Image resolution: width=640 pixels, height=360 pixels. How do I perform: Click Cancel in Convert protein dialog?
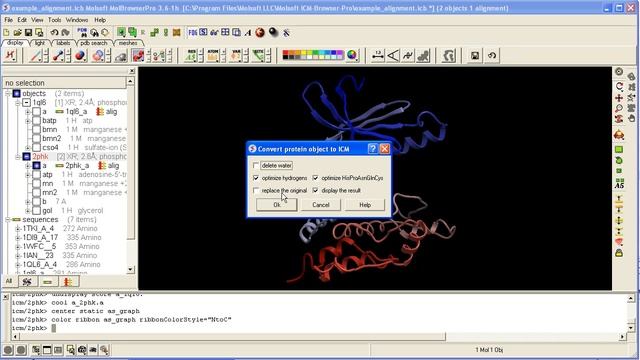321,205
